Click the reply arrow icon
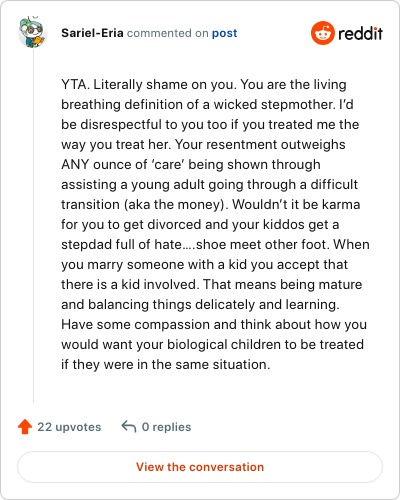Image resolution: width=400 pixels, height=500 pixels. pos(129,426)
